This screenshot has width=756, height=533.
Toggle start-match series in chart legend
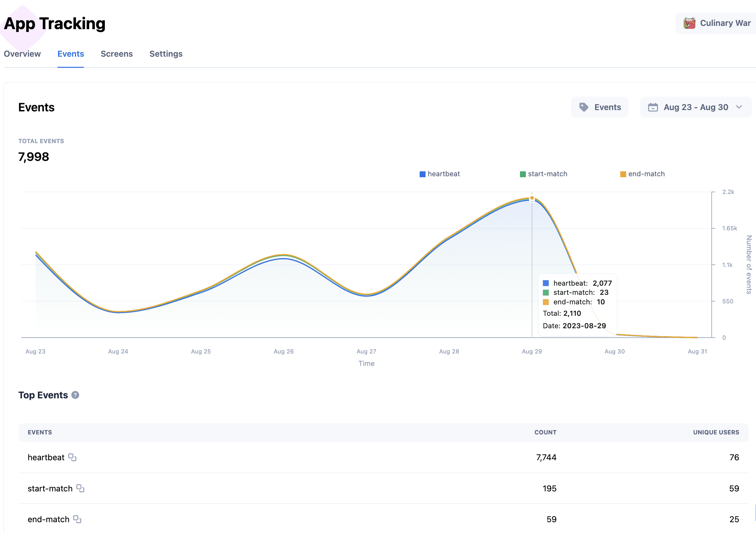click(543, 174)
